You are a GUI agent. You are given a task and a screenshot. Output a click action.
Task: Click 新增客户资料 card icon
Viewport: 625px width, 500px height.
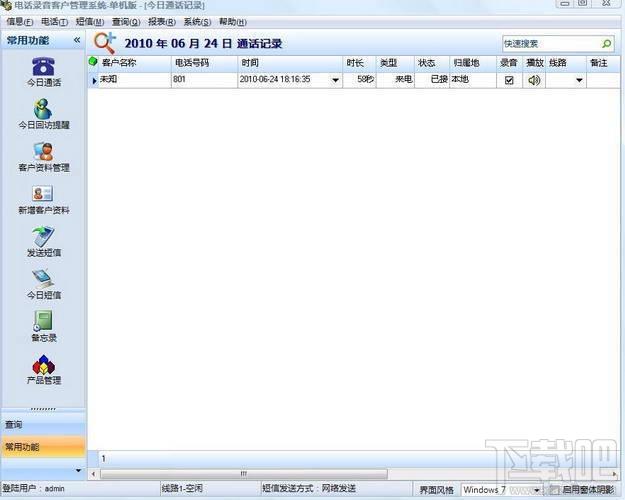click(x=43, y=194)
